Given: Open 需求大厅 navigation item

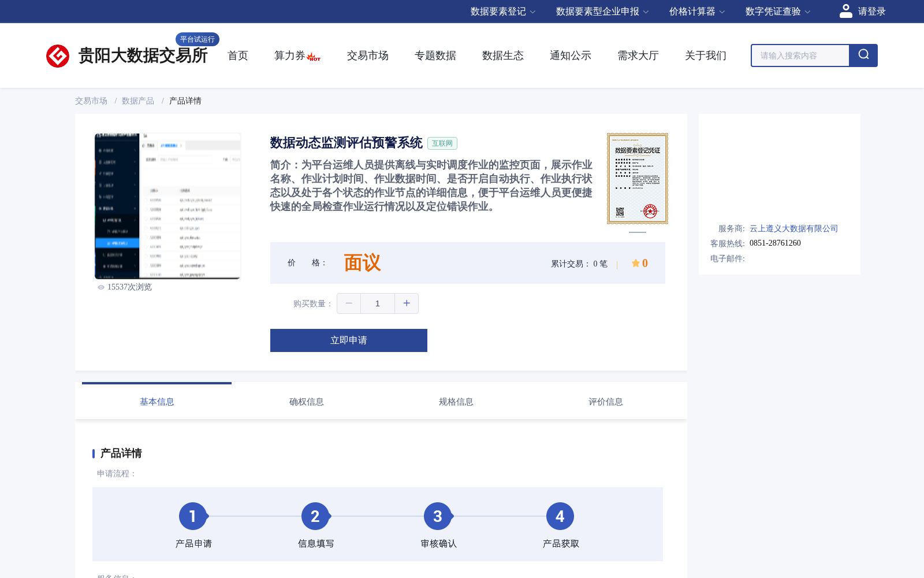Looking at the screenshot, I should pyautogui.click(x=638, y=55).
